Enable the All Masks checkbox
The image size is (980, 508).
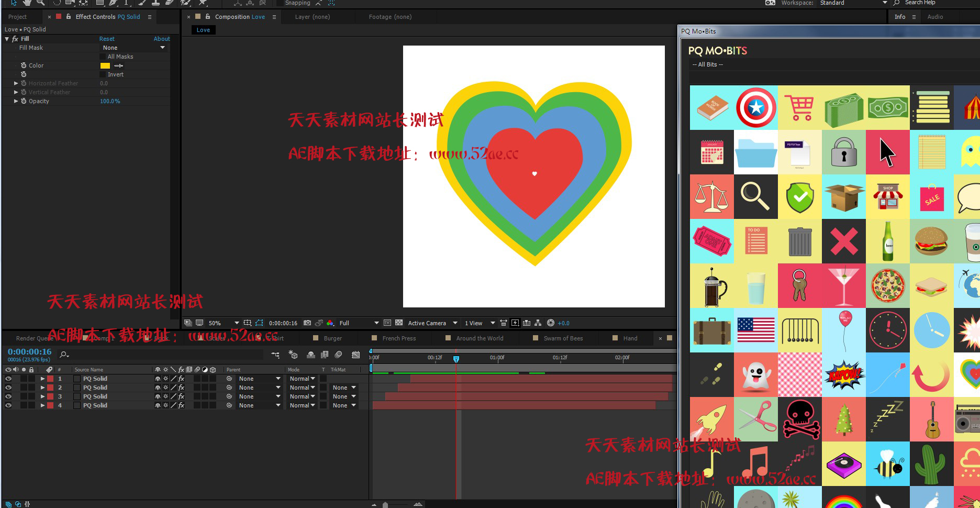tap(103, 57)
